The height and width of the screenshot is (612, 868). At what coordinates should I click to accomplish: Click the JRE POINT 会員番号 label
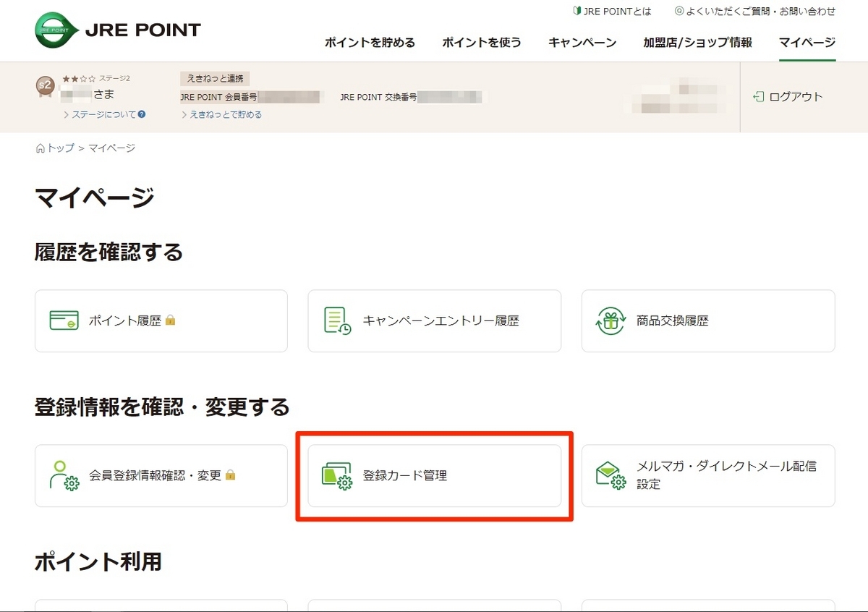tap(218, 96)
